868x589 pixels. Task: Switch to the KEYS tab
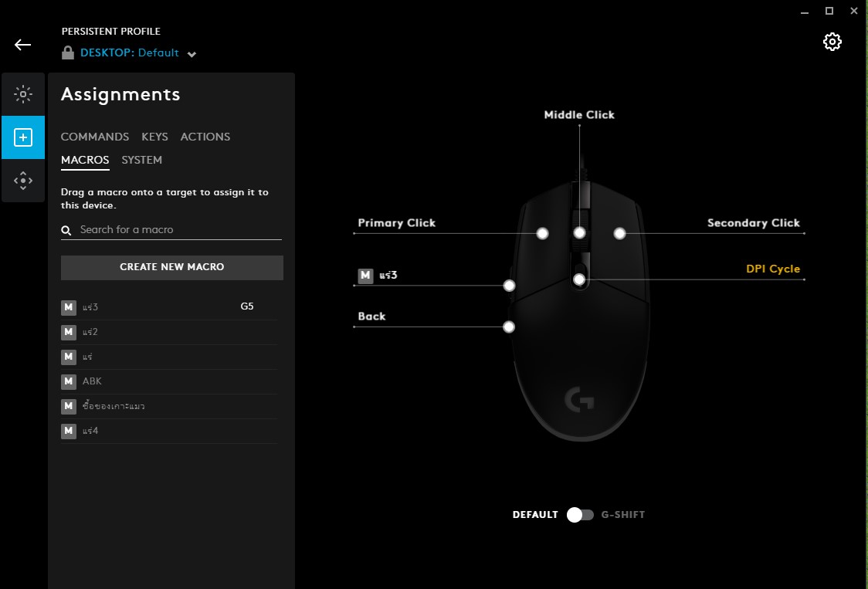tap(154, 137)
